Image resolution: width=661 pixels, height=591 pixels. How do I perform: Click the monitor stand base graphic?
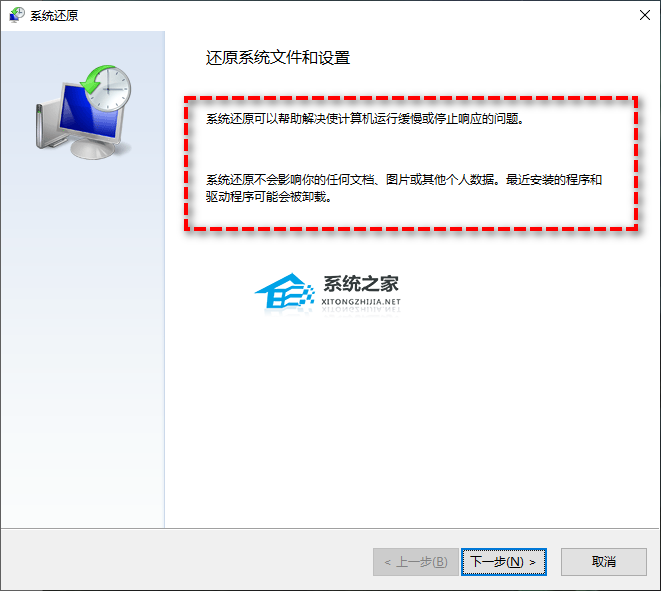pyautogui.click(x=94, y=149)
